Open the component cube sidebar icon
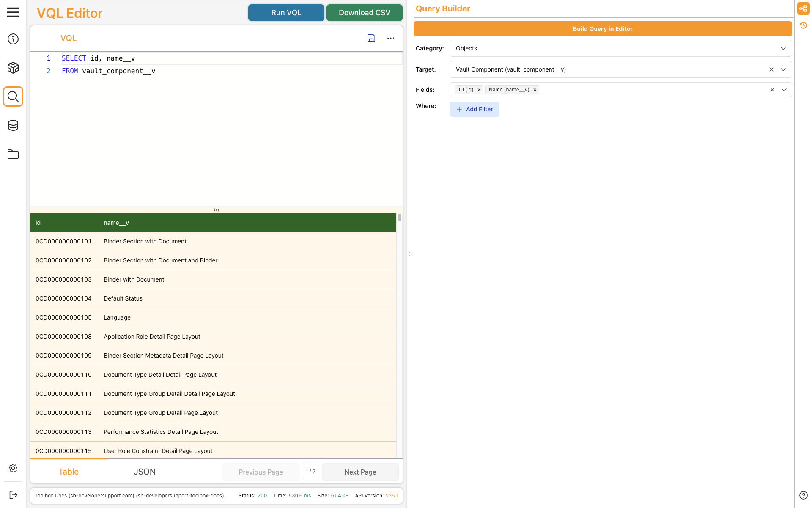Image resolution: width=812 pixels, height=508 pixels. [x=13, y=68]
